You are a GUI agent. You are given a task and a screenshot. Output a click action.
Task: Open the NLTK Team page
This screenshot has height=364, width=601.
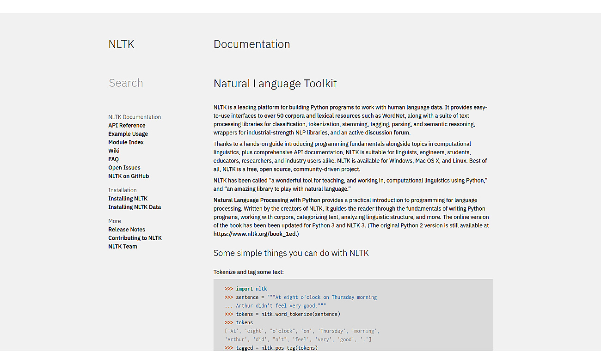point(123,246)
